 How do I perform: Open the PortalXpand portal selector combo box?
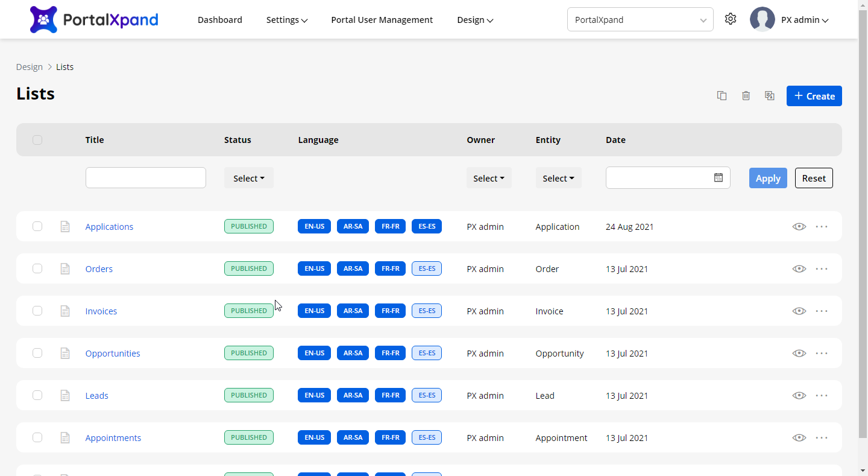[640, 20]
